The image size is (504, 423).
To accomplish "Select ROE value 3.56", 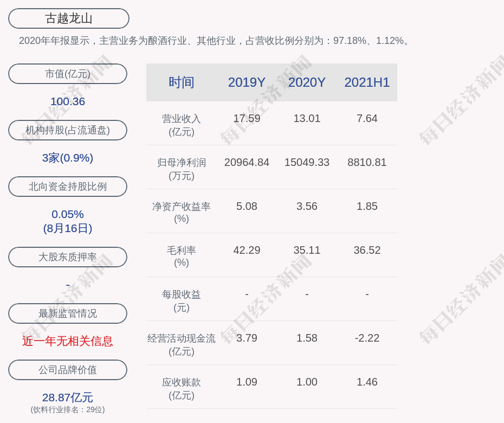I will coord(307,206).
